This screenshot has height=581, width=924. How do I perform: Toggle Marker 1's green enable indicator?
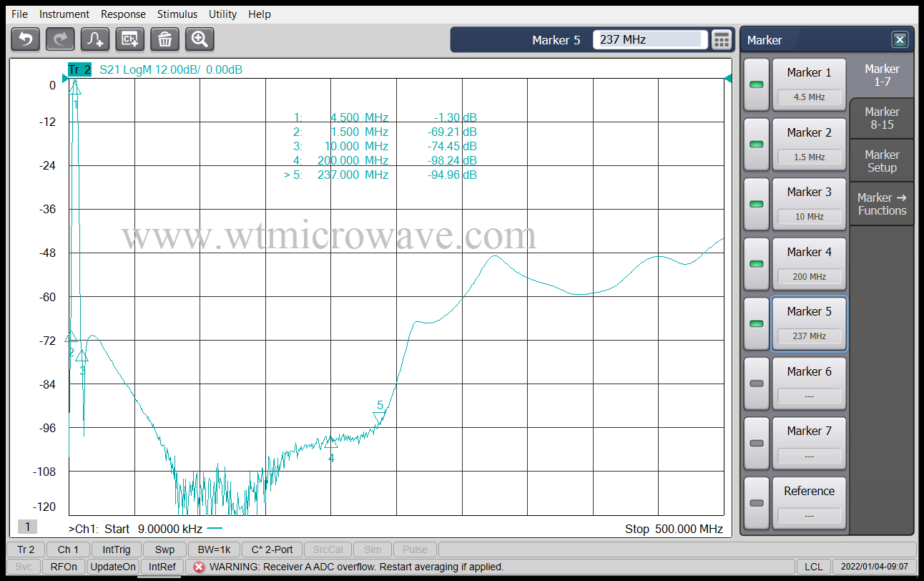tap(756, 84)
